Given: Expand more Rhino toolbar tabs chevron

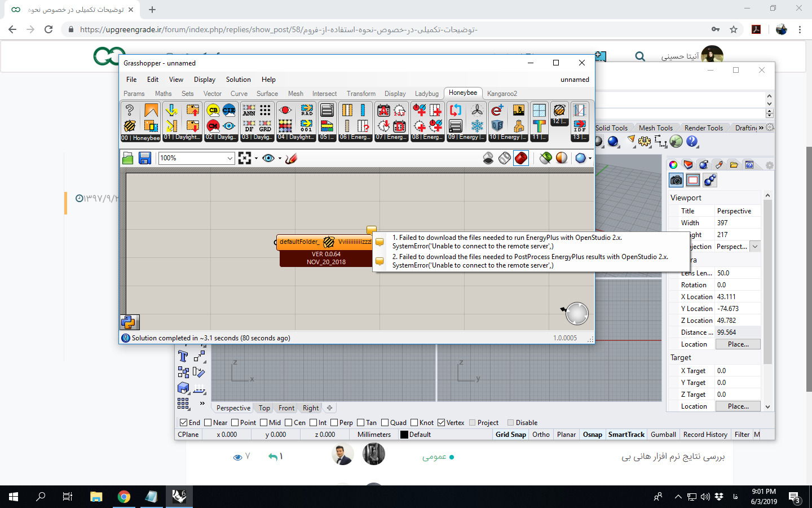Looking at the screenshot, I should tap(761, 128).
